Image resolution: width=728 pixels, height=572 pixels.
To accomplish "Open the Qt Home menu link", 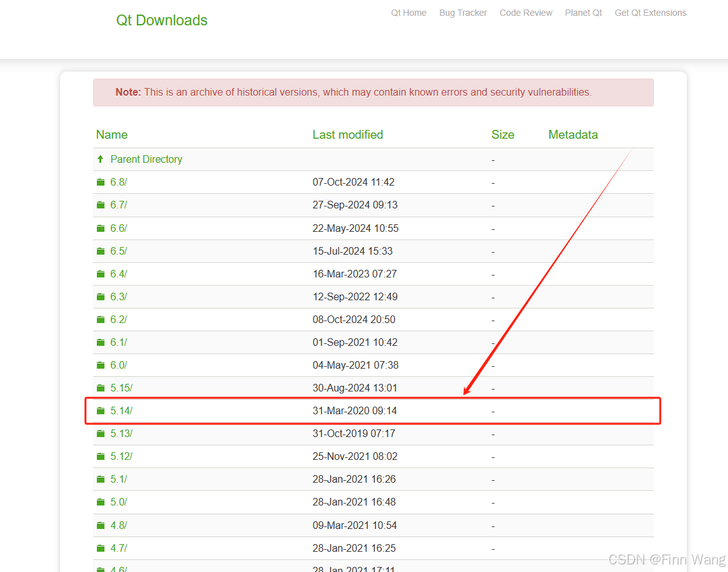I will (408, 13).
